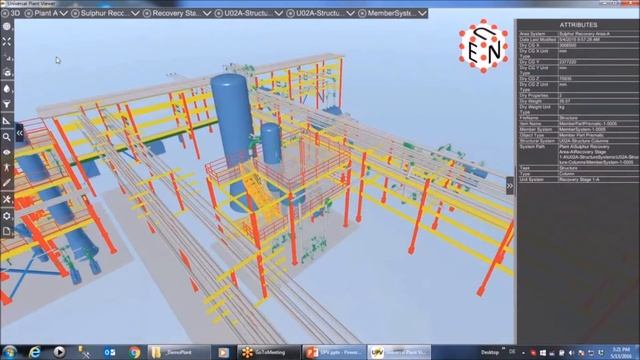
Task: Open the wrench and screwdriver tools icon
Action: point(7,200)
